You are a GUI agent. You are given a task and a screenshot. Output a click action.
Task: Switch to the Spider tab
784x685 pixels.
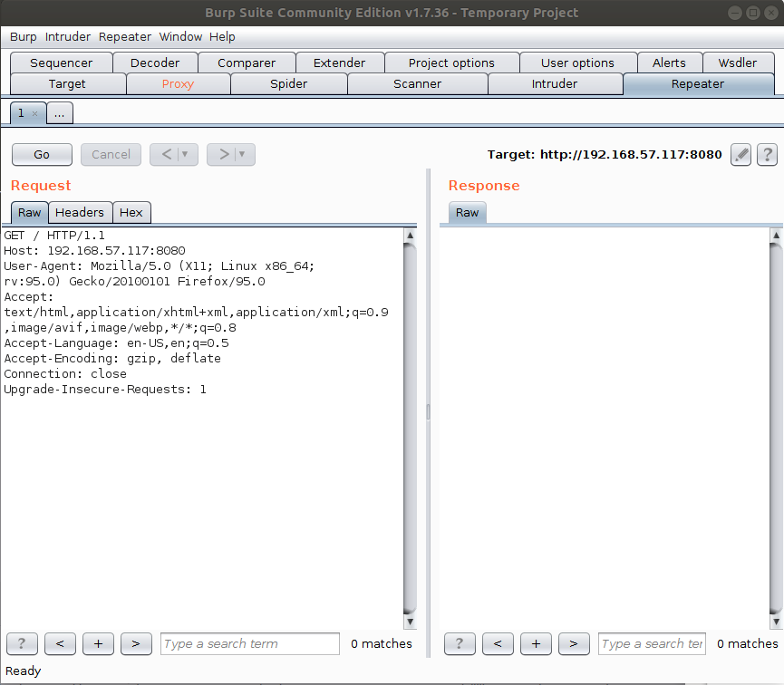[289, 84]
